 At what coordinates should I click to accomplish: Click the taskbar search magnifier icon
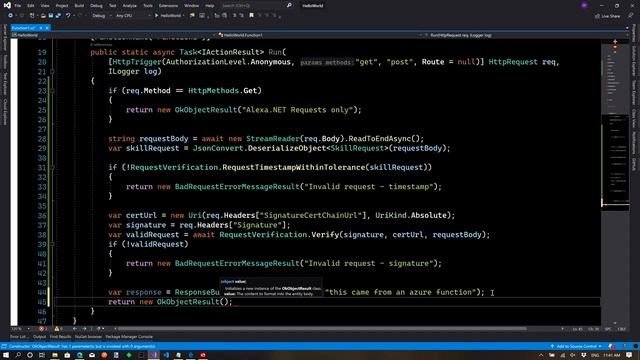pos(18,356)
